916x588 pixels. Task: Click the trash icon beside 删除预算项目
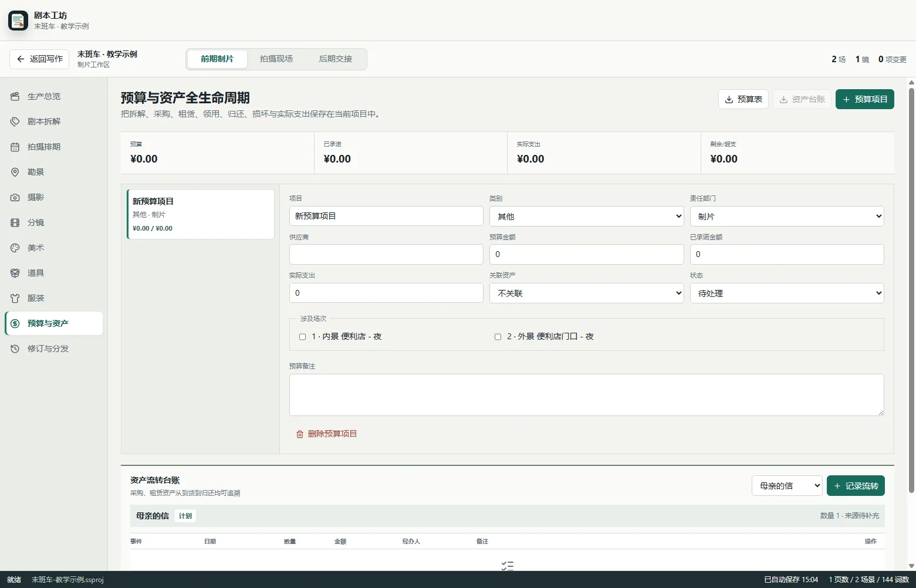300,434
